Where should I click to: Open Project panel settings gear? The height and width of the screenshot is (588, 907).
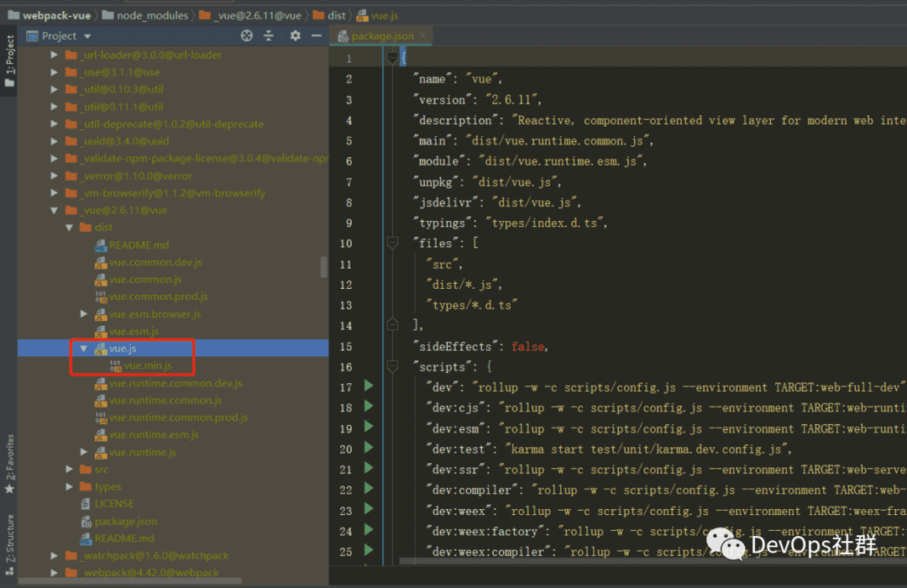click(x=295, y=36)
